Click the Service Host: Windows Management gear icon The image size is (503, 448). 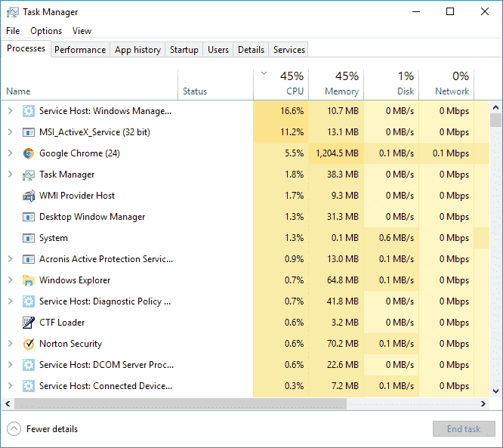[x=29, y=111]
